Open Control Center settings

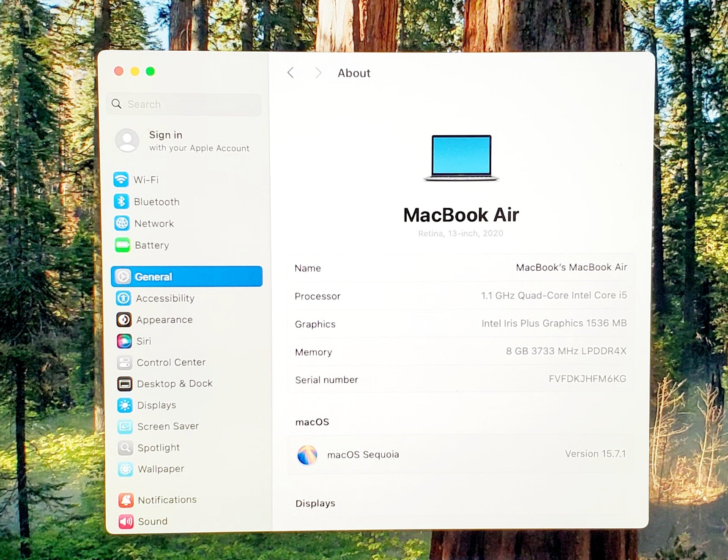point(171,362)
